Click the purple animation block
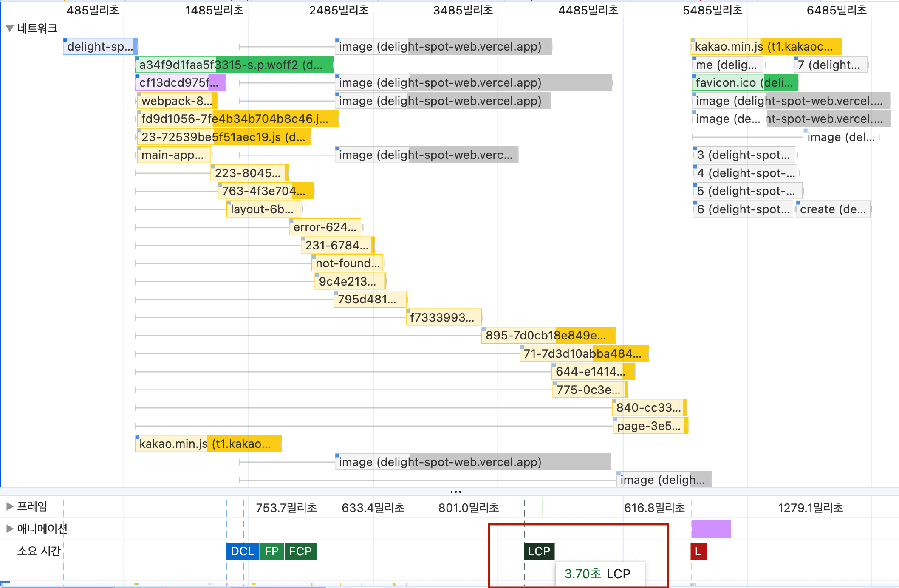 click(x=710, y=529)
